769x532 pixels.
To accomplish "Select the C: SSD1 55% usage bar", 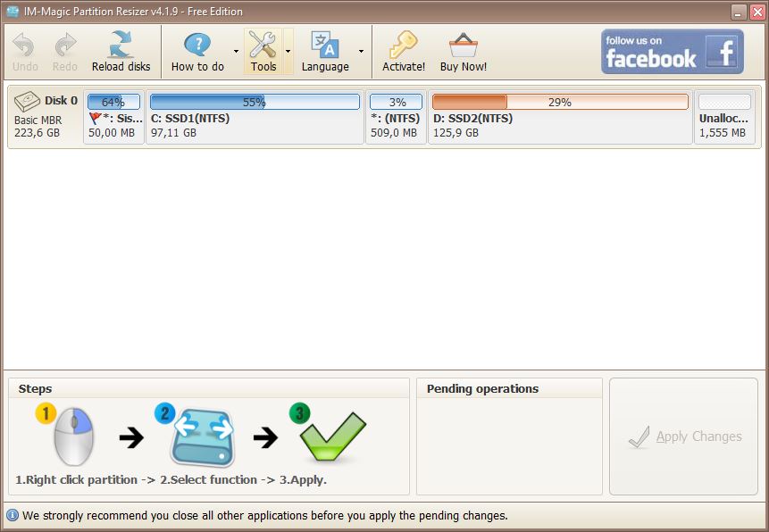I will 255,102.
